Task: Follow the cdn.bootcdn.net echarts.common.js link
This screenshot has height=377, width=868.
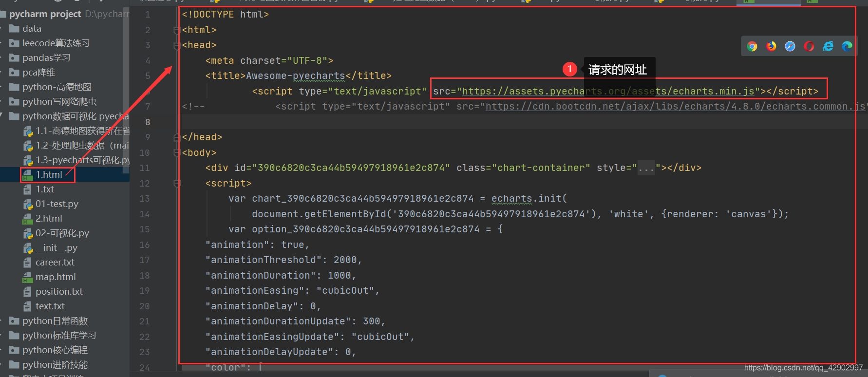Action: tap(676, 106)
